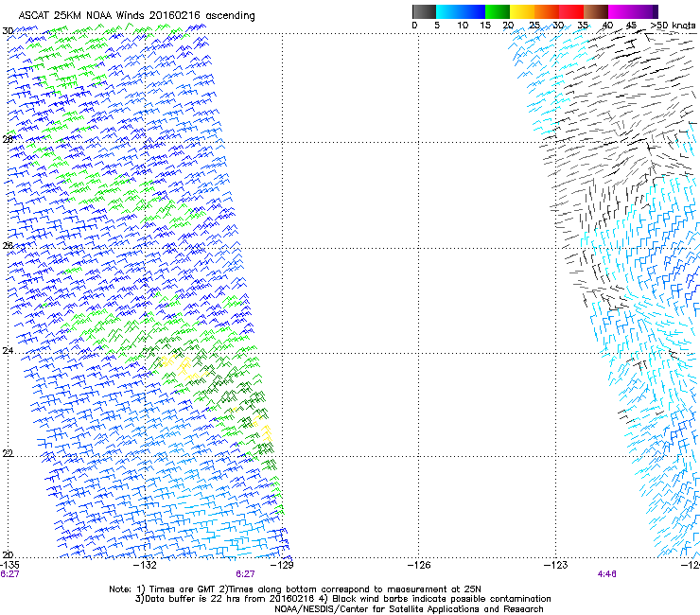
Task: Select the magenta 40–45 knots legend segment
Action: 621,11
